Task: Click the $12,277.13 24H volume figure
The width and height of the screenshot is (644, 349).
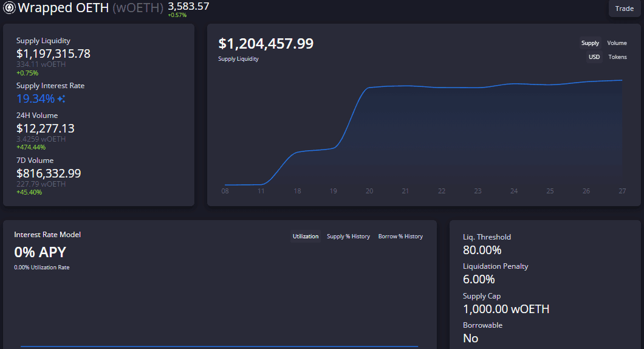Action: click(x=46, y=128)
